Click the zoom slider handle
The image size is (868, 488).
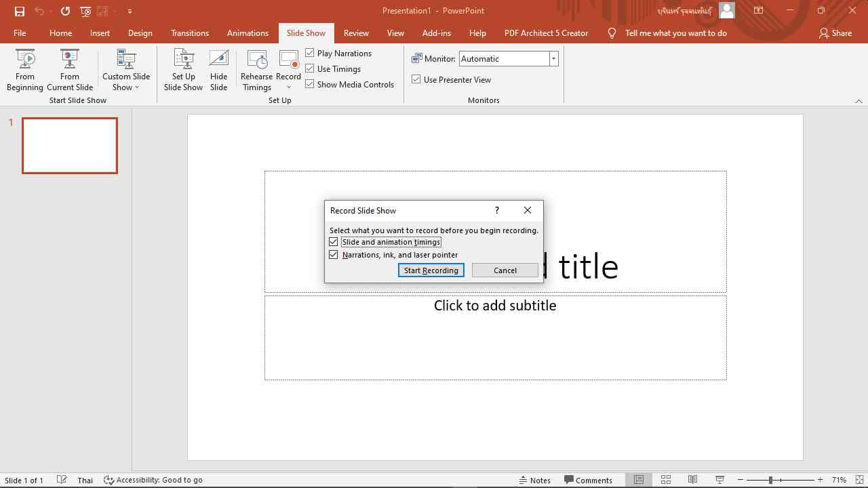(770, 480)
